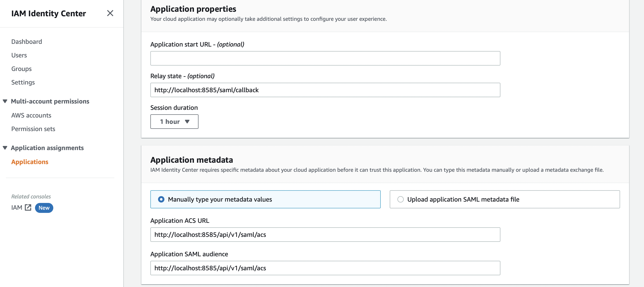Collapse the Multi-account permissions section

click(x=5, y=101)
